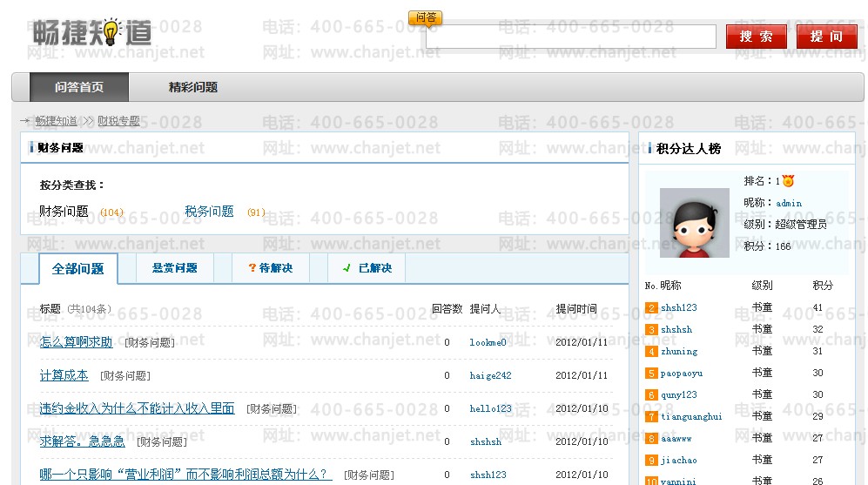Screen dimensions: 868x485
Task: Click the 积分：166 score text
Action: tap(767, 246)
